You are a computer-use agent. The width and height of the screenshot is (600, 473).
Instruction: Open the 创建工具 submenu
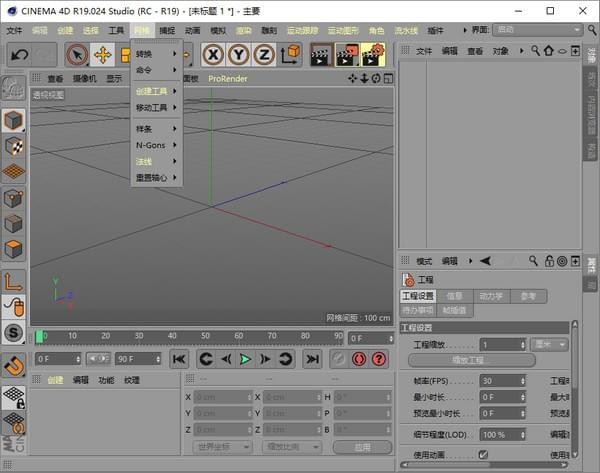156,91
